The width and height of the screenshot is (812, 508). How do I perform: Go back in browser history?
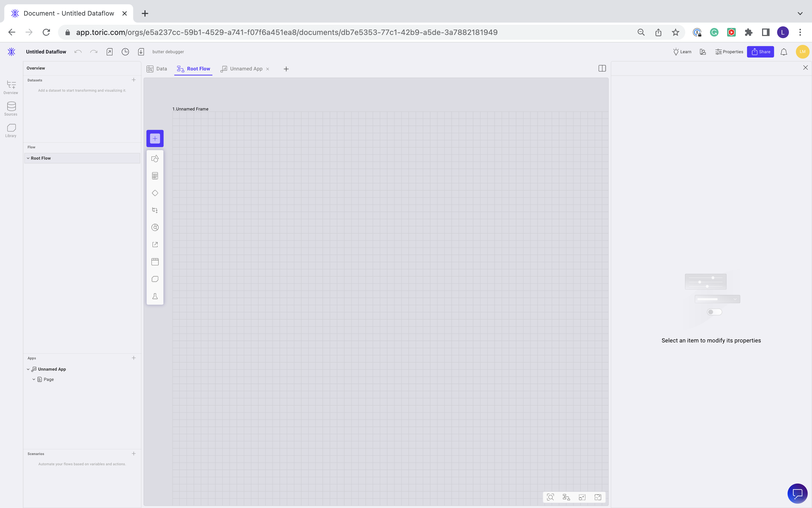coord(12,32)
